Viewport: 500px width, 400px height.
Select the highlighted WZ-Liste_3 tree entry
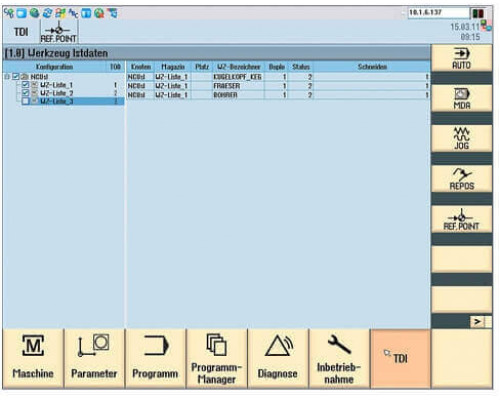coord(56,101)
